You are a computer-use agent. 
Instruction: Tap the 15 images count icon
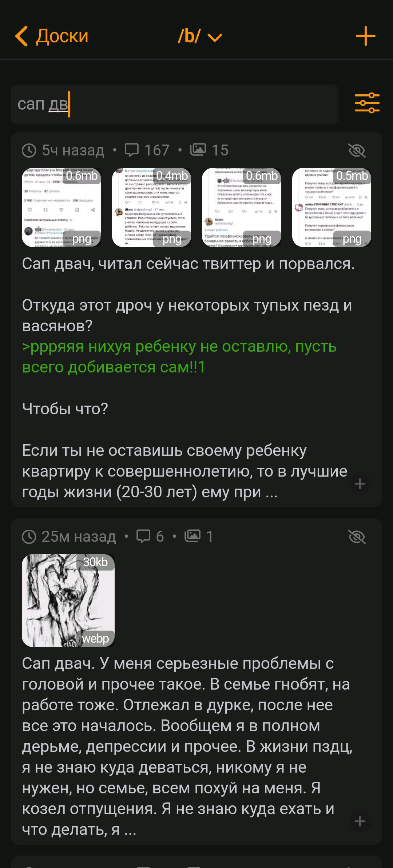point(198,150)
